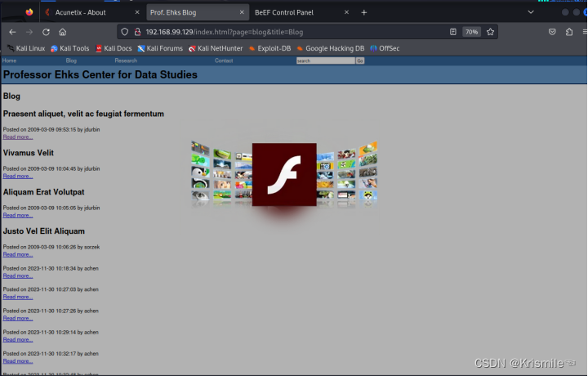Image resolution: width=588 pixels, height=376 pixels.
Task: Close the Acunetix - About tab
Action: pos(137,12)
